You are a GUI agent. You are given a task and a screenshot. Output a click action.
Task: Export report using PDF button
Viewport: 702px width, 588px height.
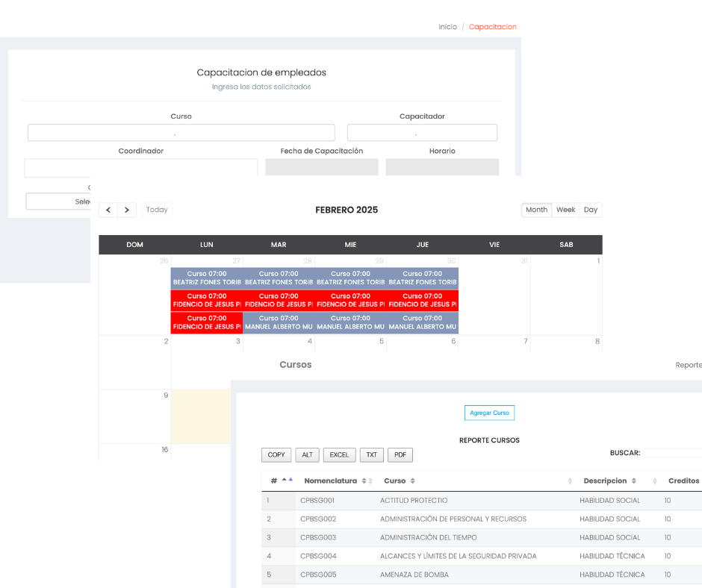click(x=400, y=454)
